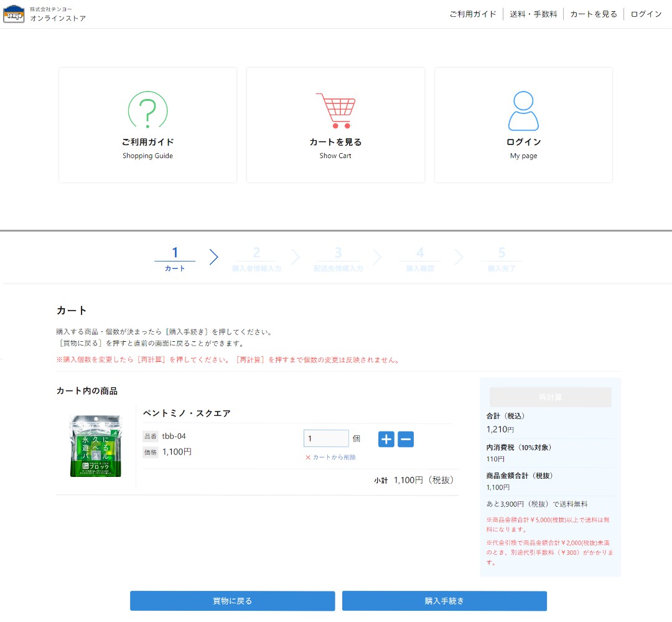672x622 pixels.
Task: Click カートから削除 to remove item
Action: click(x=331, y=457)
